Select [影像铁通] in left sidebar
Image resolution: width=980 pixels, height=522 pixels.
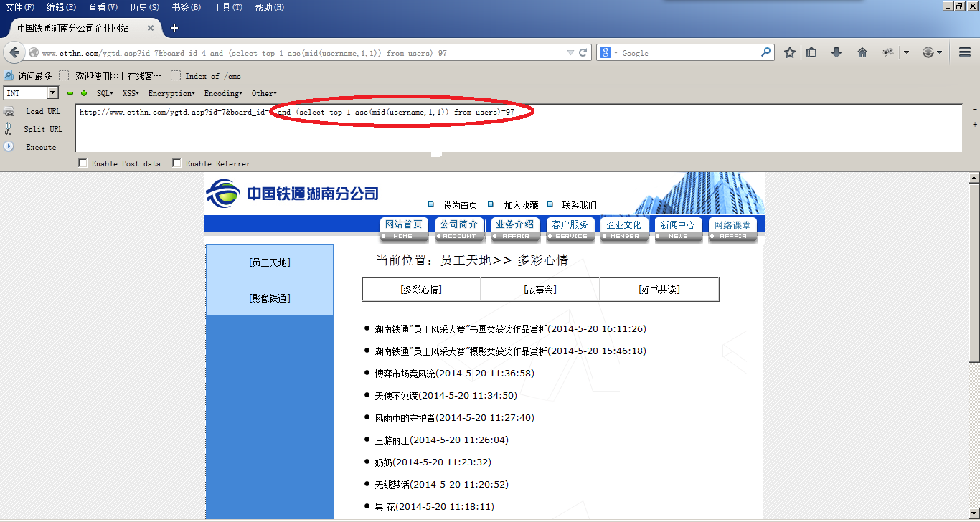click(x=270, y=298)
